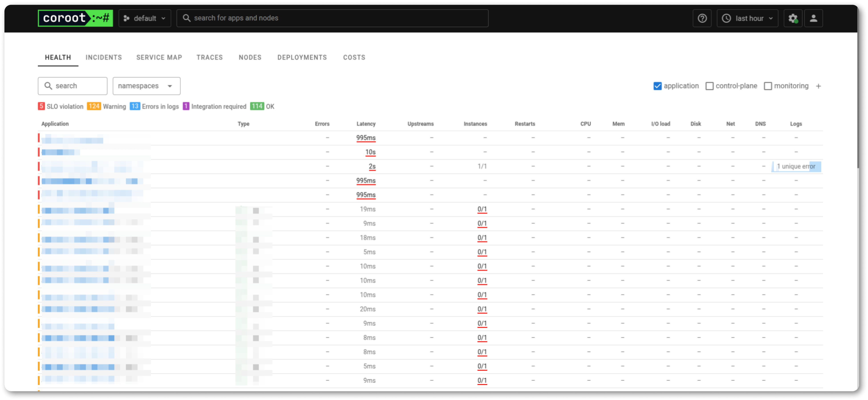Click the plus icon to add category
This screenshot has height=400, width=868.
click(818, 86)
